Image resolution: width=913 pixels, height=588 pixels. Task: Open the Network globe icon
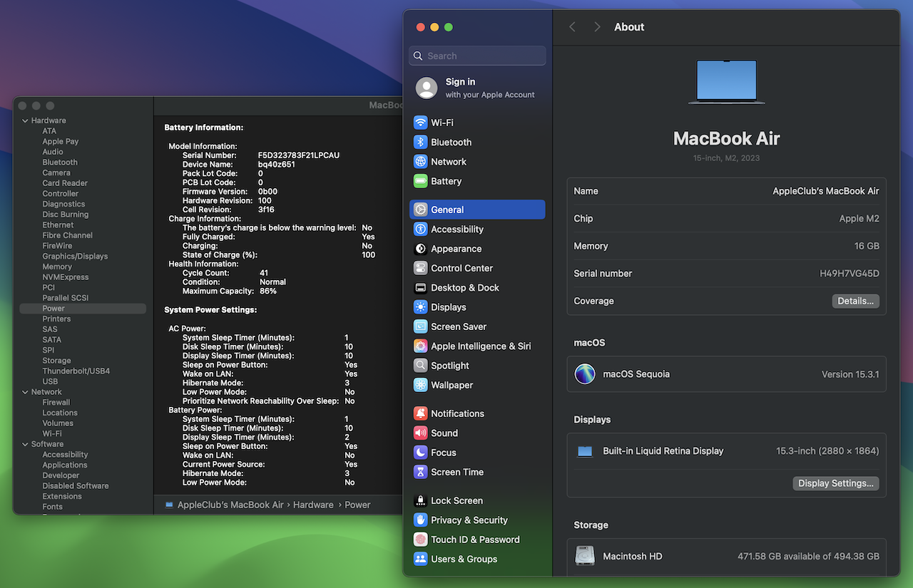click(x=421, y=162)
